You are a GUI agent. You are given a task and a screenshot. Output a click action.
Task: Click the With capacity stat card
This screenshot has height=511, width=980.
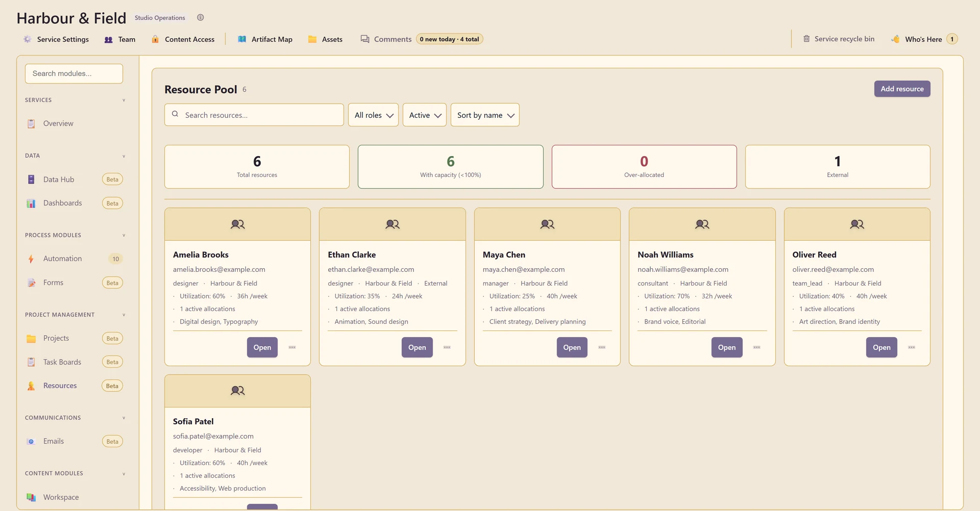451,167
